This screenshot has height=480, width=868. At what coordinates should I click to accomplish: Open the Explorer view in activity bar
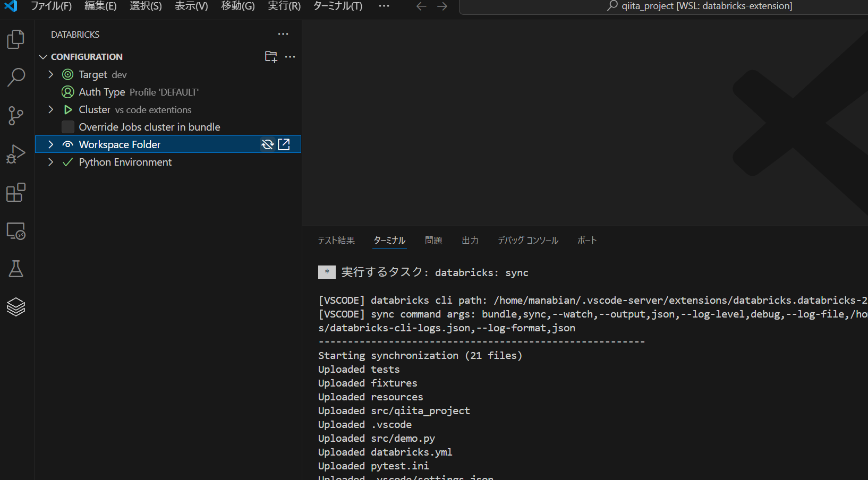[16, 39]
